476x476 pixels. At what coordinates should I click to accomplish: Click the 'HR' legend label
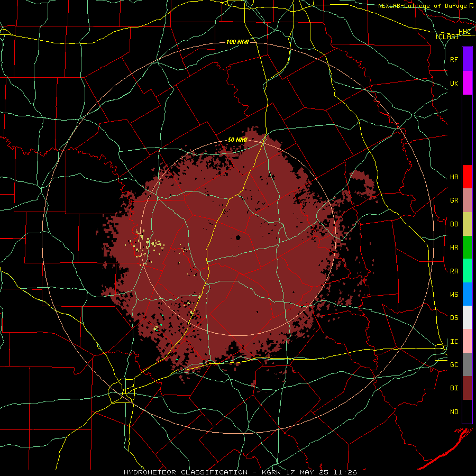click(x=454, y=248)
